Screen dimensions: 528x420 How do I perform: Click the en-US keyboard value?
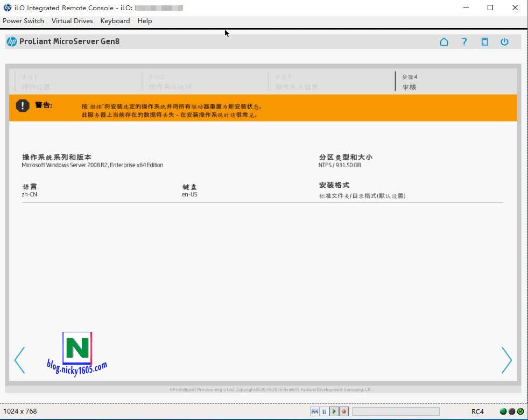[x=189, y=195]
